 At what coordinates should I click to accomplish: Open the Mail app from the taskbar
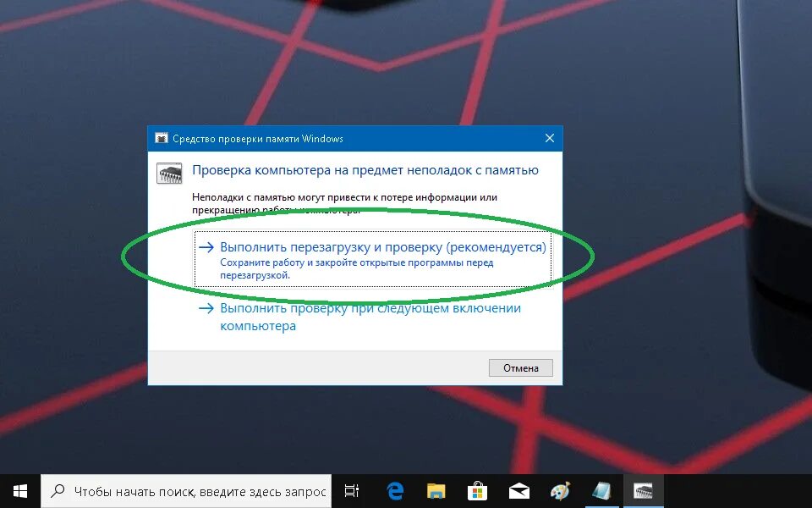(518, 491)
